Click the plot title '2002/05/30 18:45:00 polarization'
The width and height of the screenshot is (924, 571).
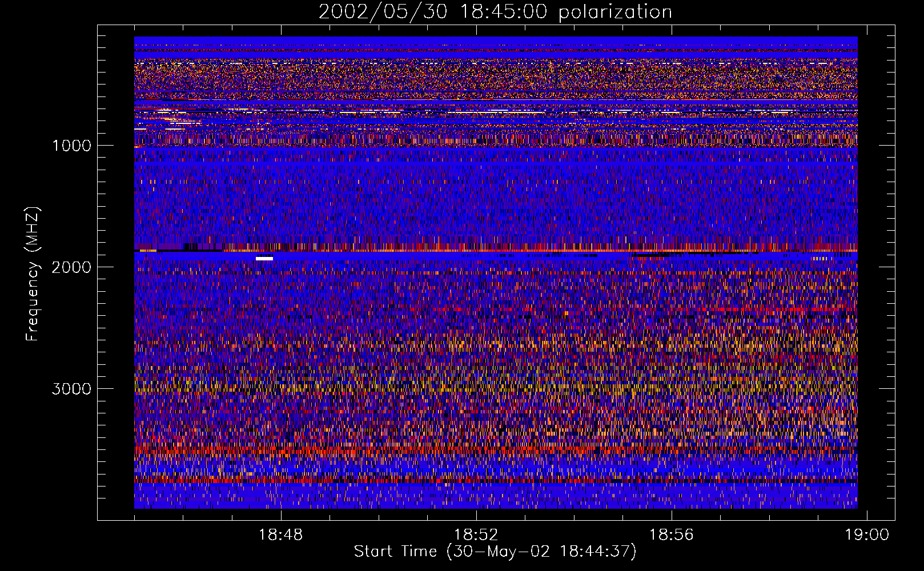[495, 12]
